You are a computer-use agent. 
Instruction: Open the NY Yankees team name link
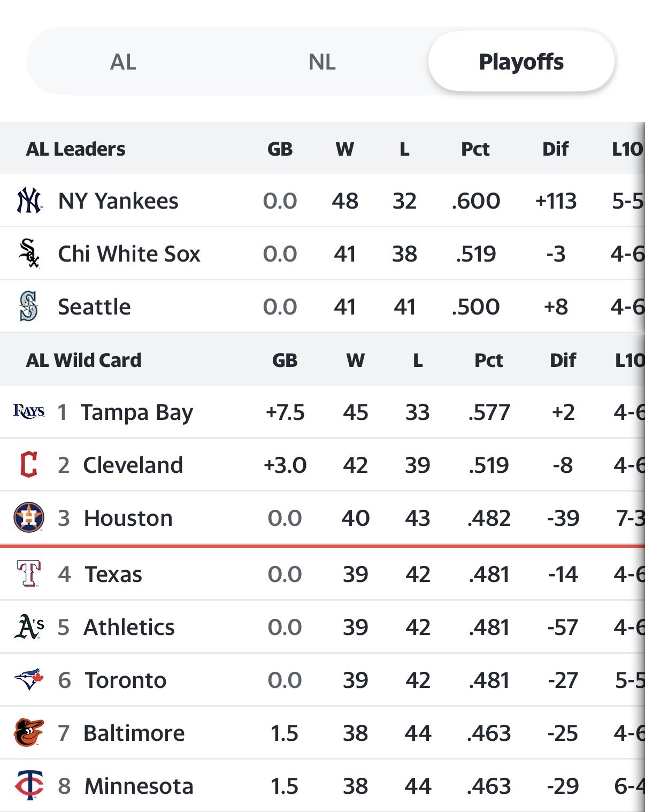(x=118, y=201)
